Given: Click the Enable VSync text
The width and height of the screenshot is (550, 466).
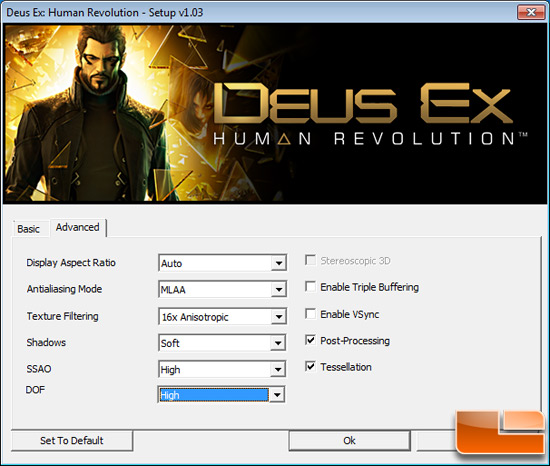Looking at the screenshot, I should (x=350, y=314).
